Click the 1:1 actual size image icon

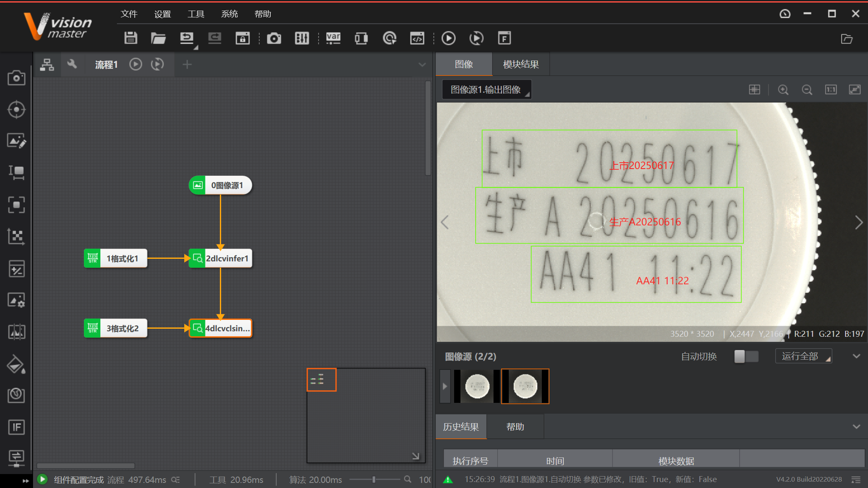click(x=831, y=90)
